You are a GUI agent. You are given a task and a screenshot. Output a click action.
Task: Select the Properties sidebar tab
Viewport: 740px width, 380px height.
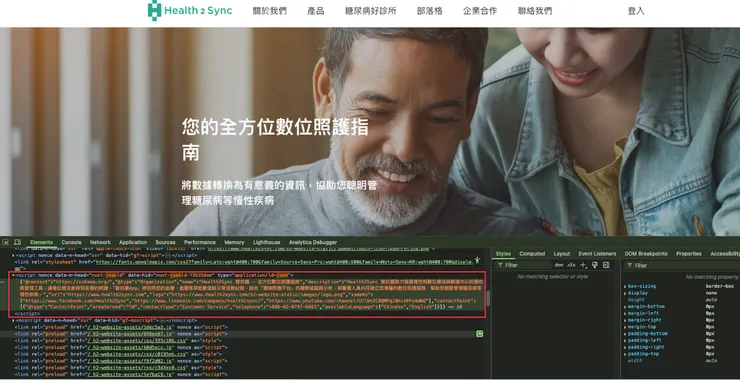pos(689,253)
